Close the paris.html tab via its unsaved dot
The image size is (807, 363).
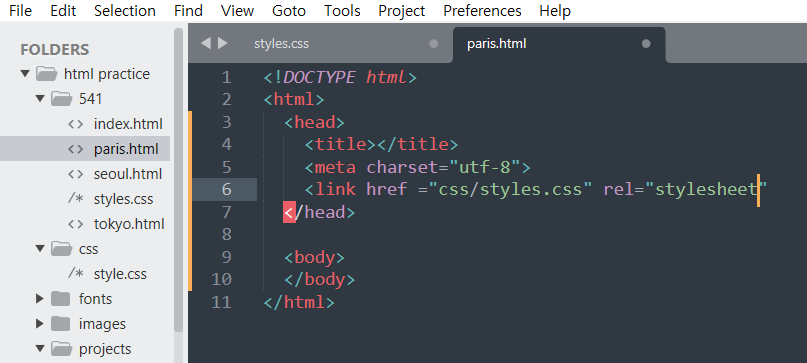[646, 44]
